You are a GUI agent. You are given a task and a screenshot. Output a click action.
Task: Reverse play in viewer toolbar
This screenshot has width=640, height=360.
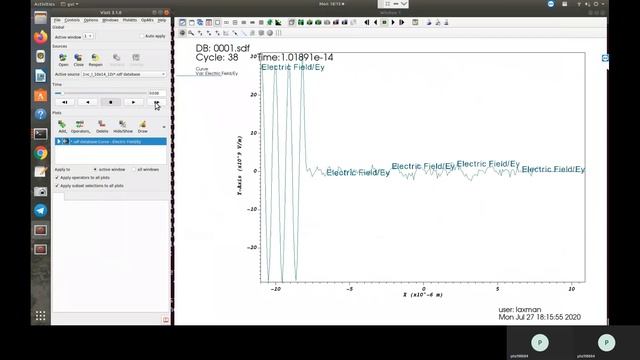pos(376,22)
